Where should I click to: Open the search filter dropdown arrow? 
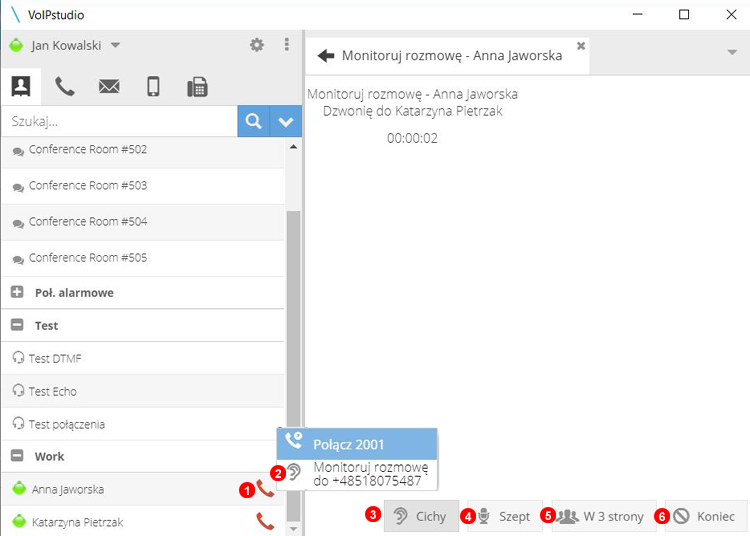click(286, 122)
